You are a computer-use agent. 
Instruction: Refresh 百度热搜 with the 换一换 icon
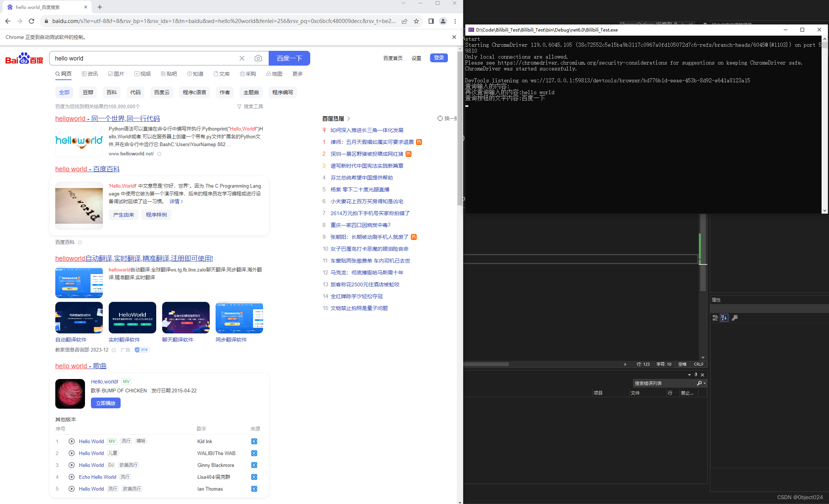point(440,118)
